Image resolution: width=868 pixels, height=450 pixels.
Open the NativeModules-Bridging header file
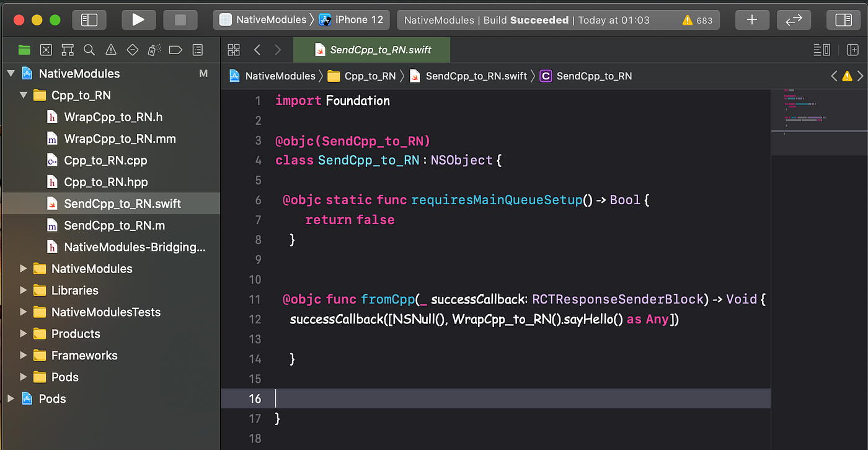click(x=110, y=247)
